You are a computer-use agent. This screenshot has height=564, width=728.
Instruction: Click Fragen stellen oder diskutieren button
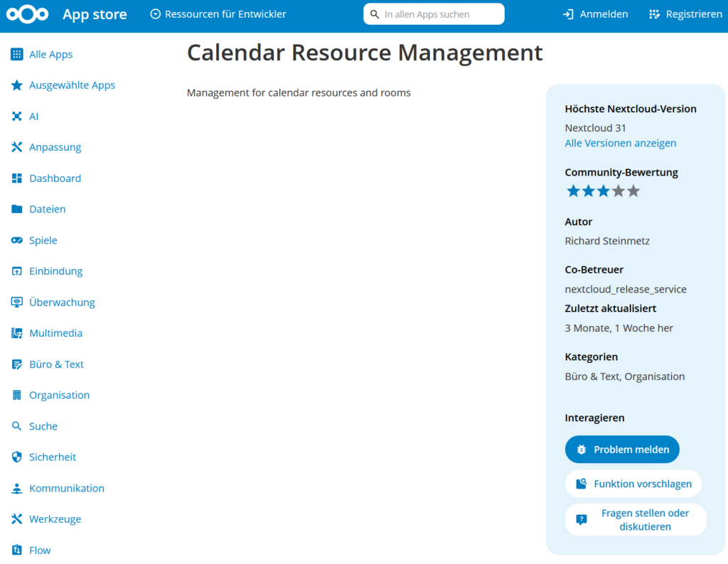coord(636,519)
